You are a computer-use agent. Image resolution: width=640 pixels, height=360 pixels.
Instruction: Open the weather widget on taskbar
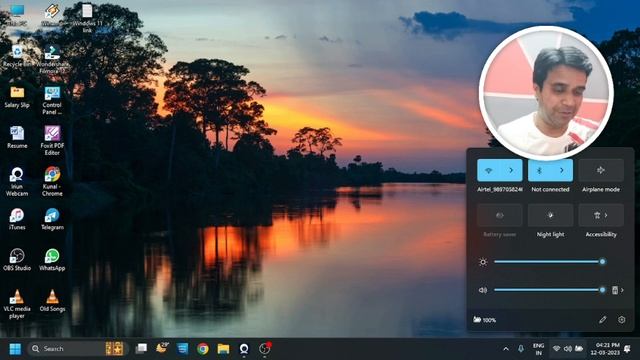pyautogui.click(x=162, y=348)
